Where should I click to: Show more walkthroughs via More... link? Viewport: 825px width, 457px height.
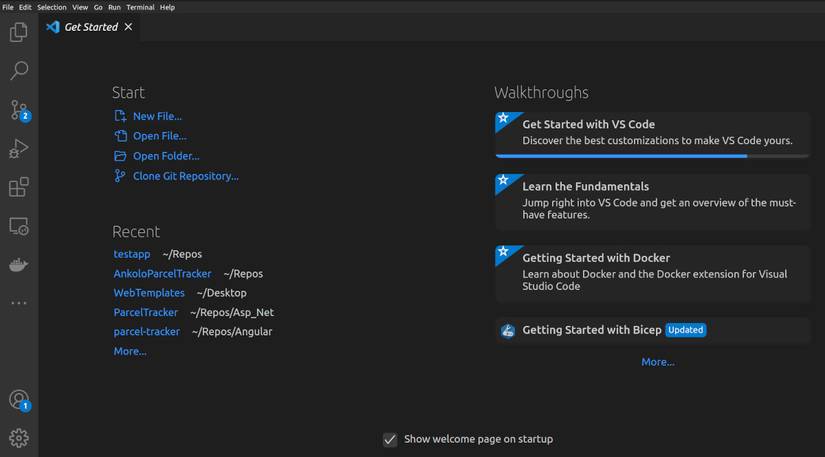click(x=658, y=362)
